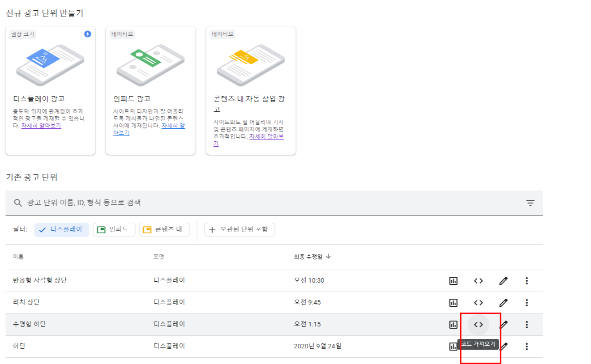Include archived units via 보관된 단위 포함
This screenshot has width=591, height=364.
tap(240, 229)
